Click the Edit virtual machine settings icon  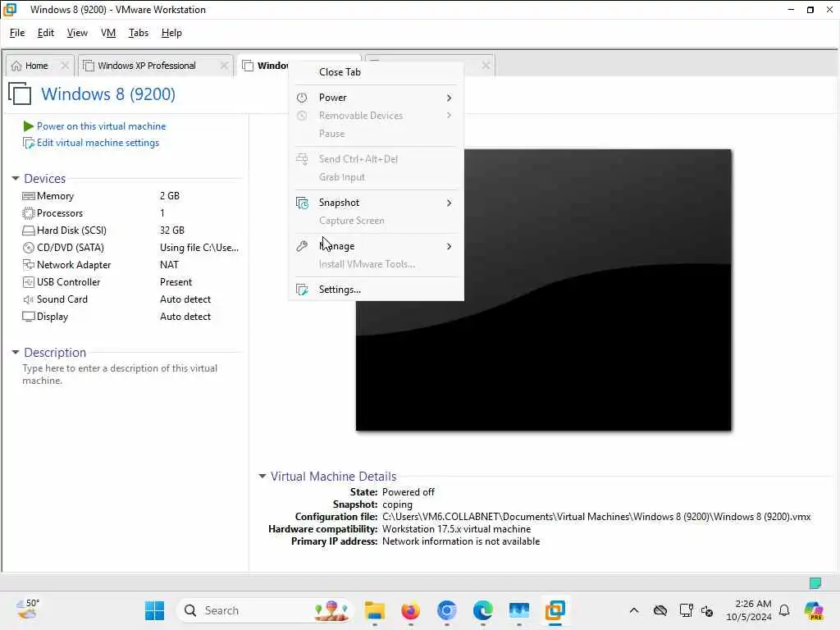pyautogui.click(x=29, y=143)
